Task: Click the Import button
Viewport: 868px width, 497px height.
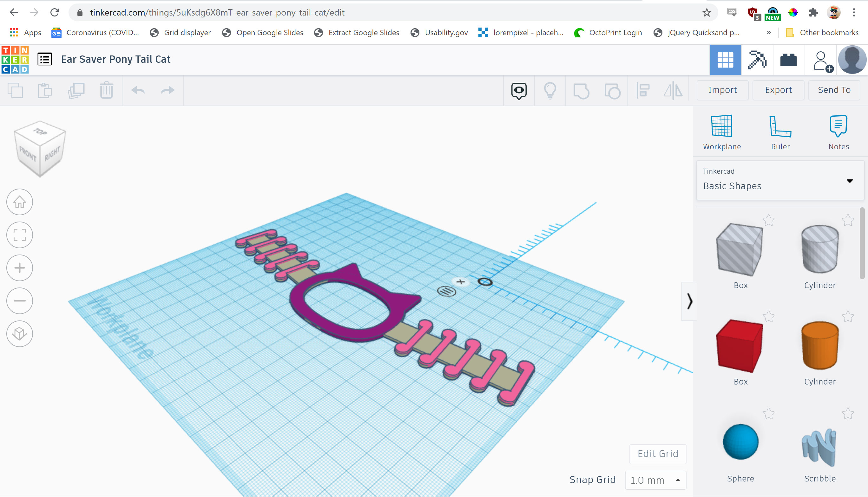Action: (x=722, y=90)
